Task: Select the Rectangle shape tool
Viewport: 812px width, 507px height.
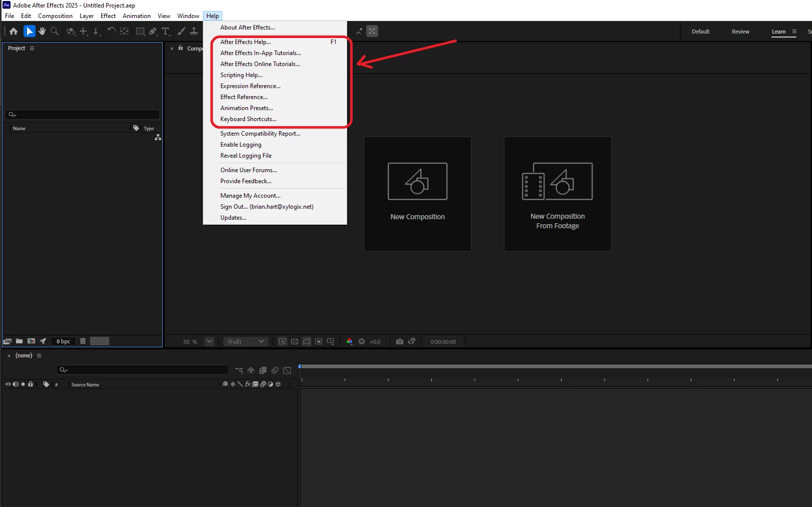Action: (140, 31)
